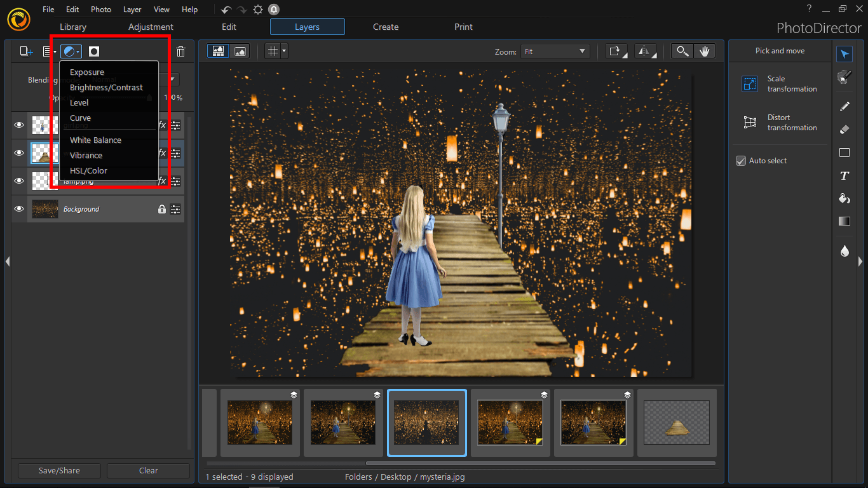Viewport: 868px width, 488px height.
Task: Select the blur droplet tool
Action: 844,251
